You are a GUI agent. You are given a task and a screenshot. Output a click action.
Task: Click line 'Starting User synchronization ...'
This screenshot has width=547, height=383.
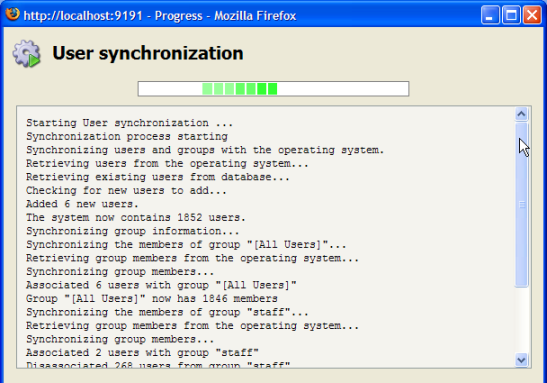tap(129, 123)
